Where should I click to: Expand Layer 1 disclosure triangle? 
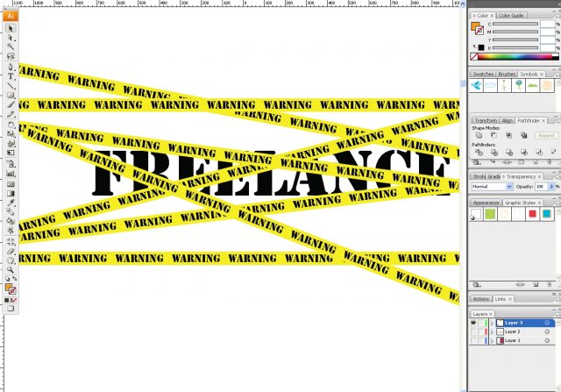493,341
